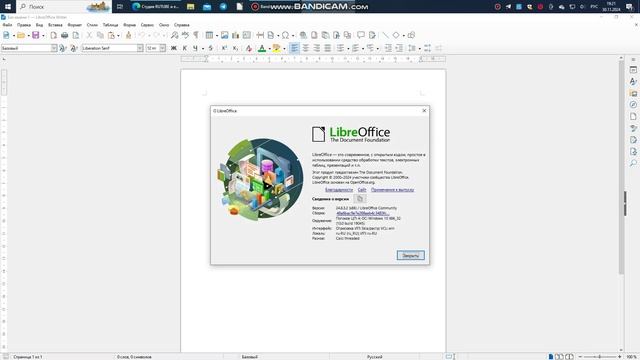Click the Print icon
Screen dimensions: 640x360
click(64, 36)
